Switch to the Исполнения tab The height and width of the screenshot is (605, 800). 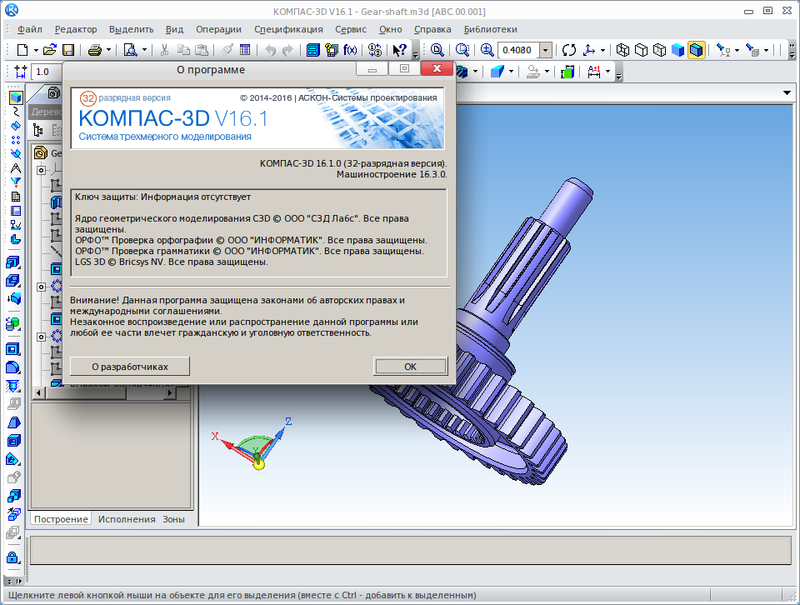[127, 519]
